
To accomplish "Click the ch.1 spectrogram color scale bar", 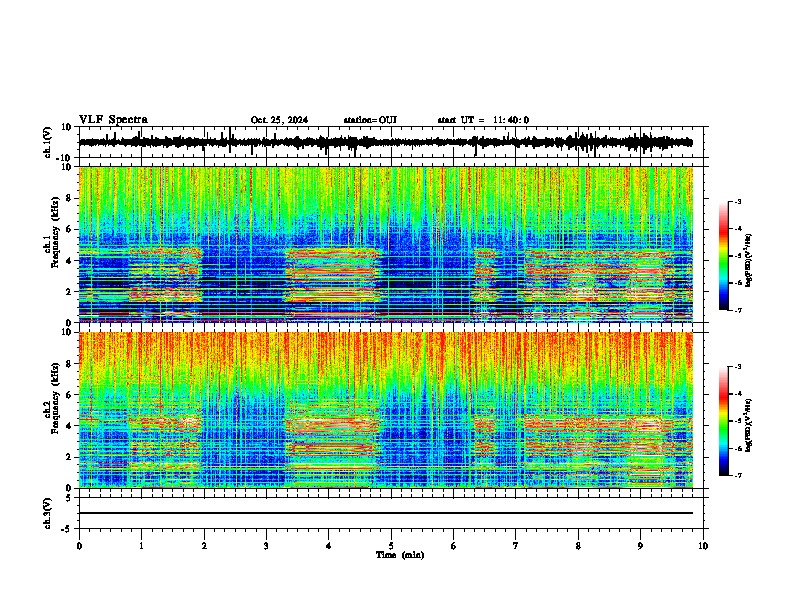I will coord(723,256).
